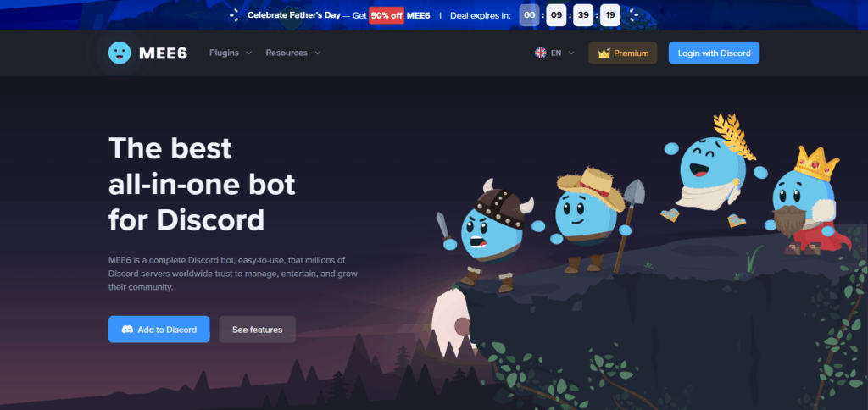Click the Celebrate Father's Day banner text
The image size is (868, 410).
click(294, 15)
